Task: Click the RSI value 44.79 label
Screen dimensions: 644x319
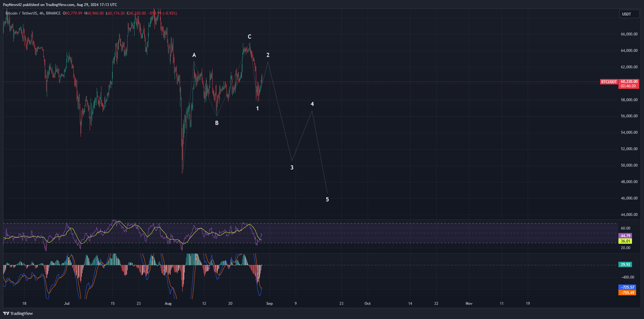Action: point(625,236)
